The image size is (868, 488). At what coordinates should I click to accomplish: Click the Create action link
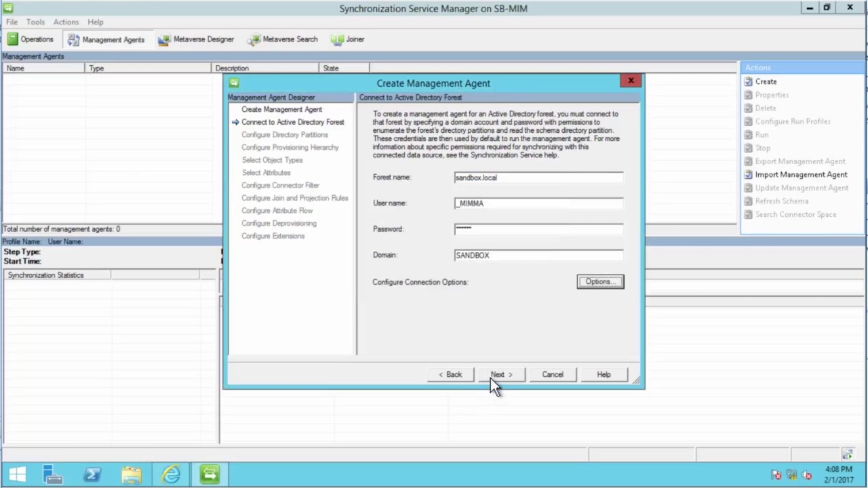766,81
